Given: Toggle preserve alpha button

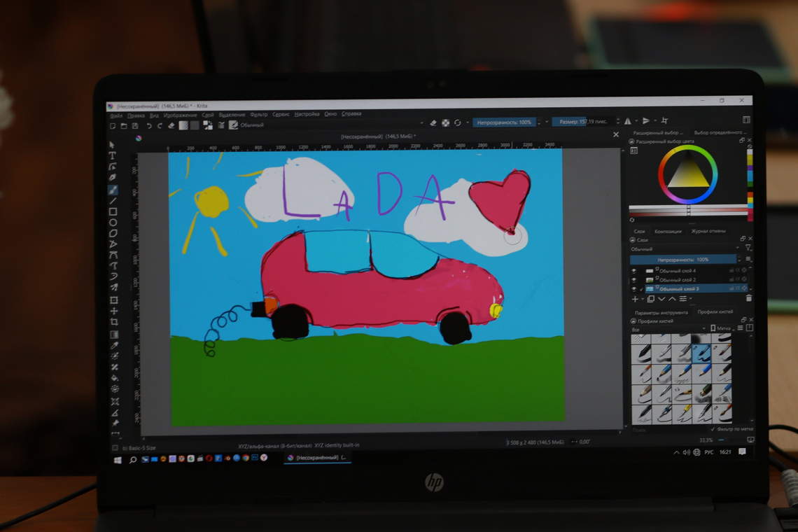Looking at the screenshot, I should [445, 122].
